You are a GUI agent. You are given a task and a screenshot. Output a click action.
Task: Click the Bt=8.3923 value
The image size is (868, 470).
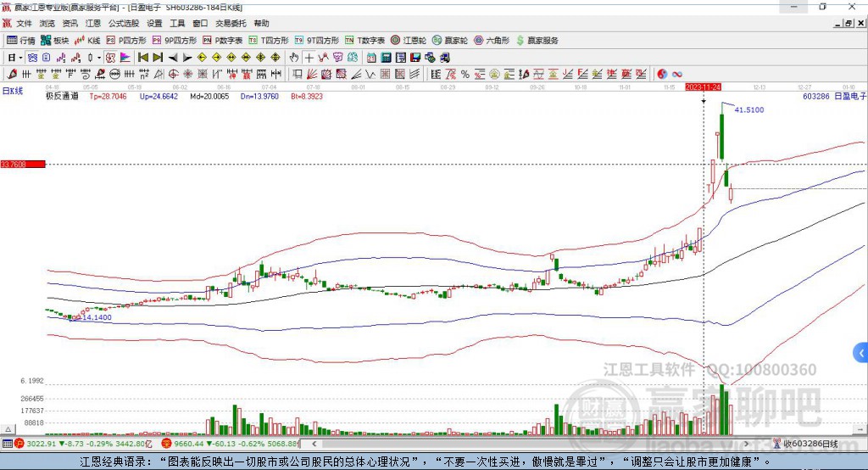[307, 97]
